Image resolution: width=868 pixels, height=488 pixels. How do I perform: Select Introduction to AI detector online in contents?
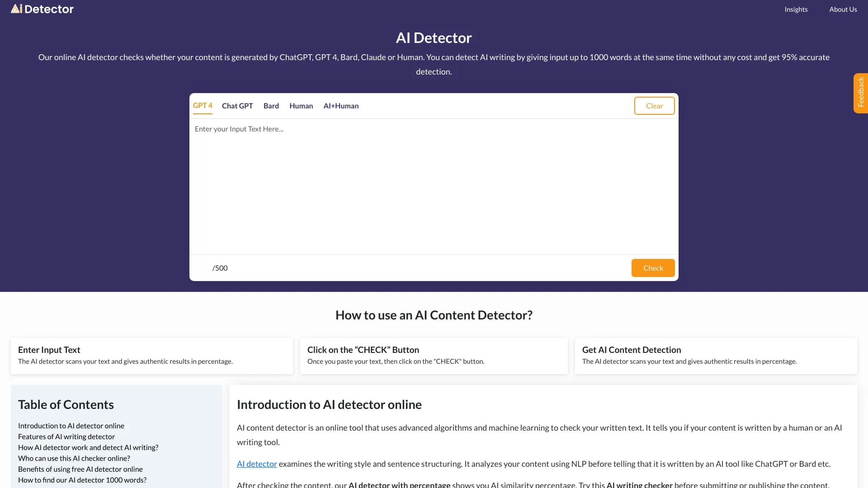(71, 425)
